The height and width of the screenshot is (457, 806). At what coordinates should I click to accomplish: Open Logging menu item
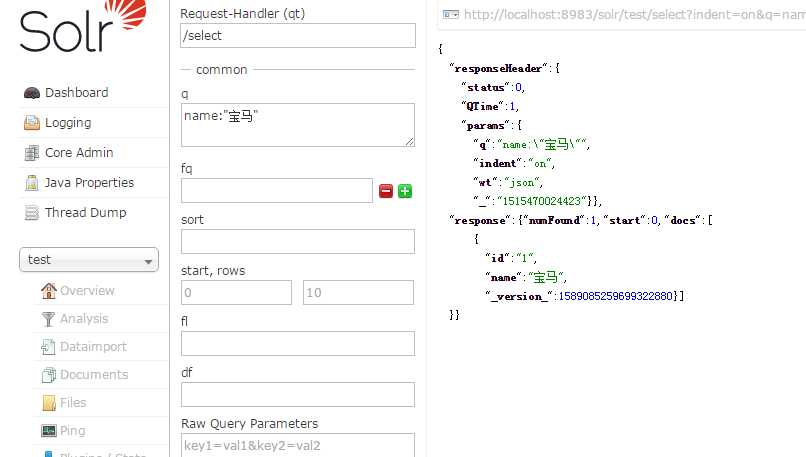click(68, 122)
